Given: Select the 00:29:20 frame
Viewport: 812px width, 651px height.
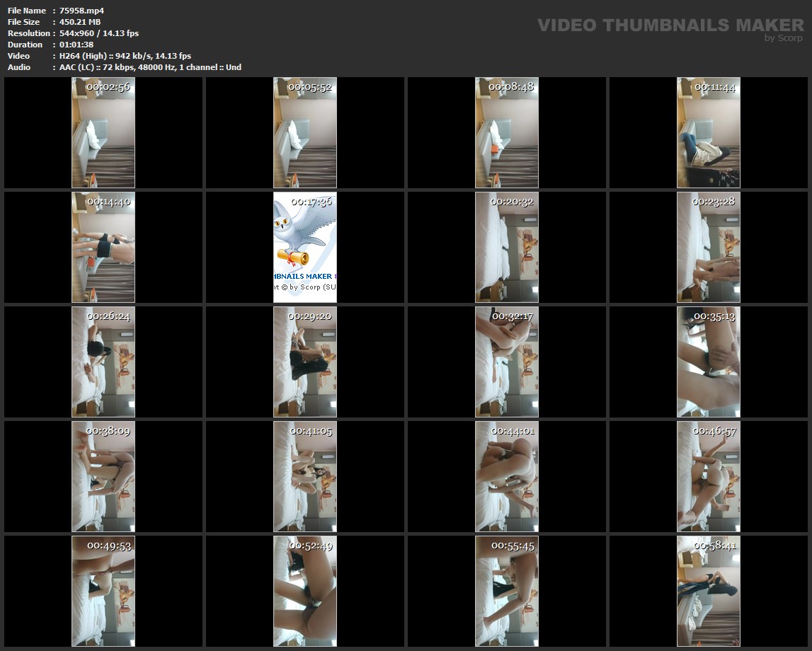Looking at the screenshot, I should [305, 362].
